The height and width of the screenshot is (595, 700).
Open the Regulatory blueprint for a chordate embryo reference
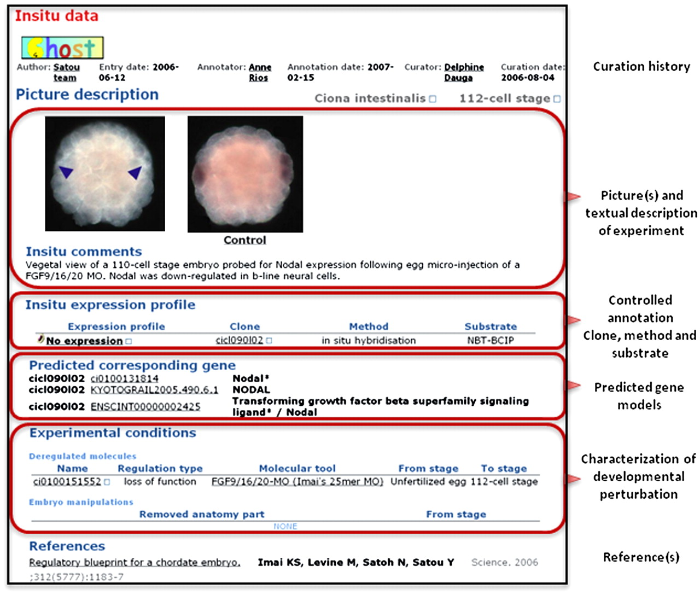(x=135, y=562)
